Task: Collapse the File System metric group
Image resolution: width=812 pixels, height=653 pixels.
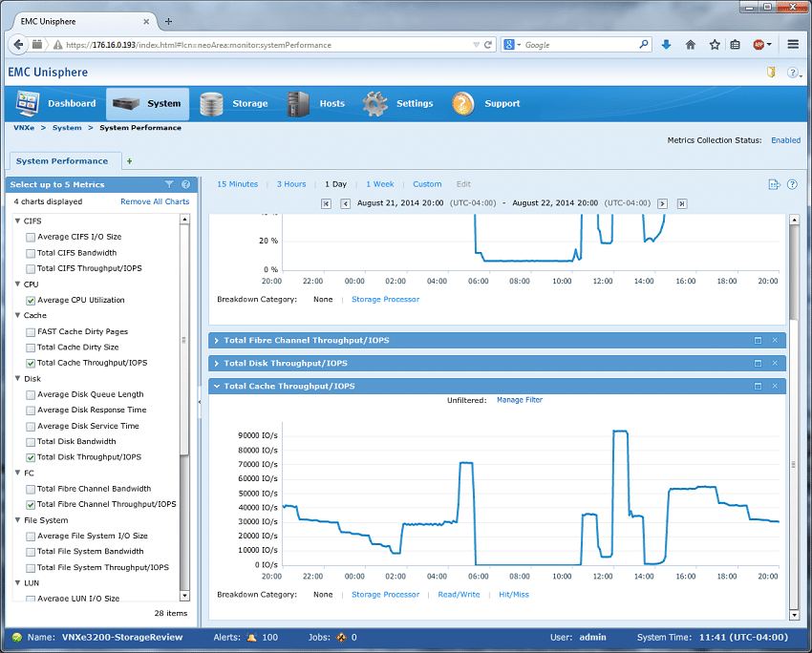Action: (x=17, y=520)
